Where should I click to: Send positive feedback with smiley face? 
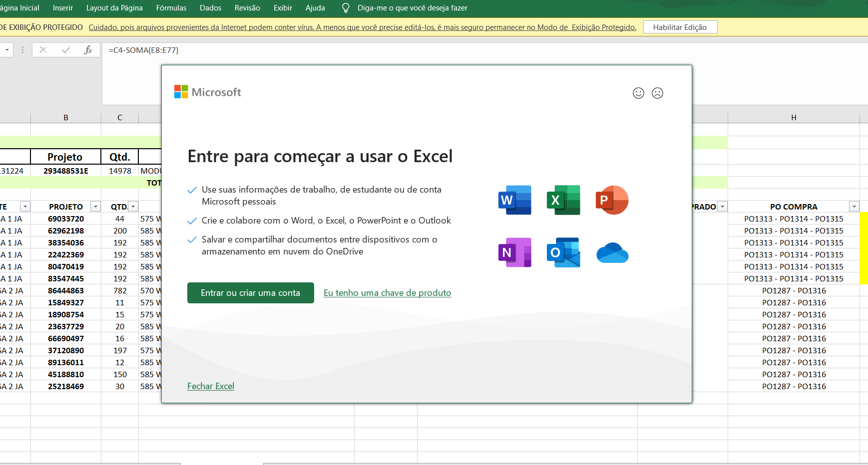click(638, 93)
